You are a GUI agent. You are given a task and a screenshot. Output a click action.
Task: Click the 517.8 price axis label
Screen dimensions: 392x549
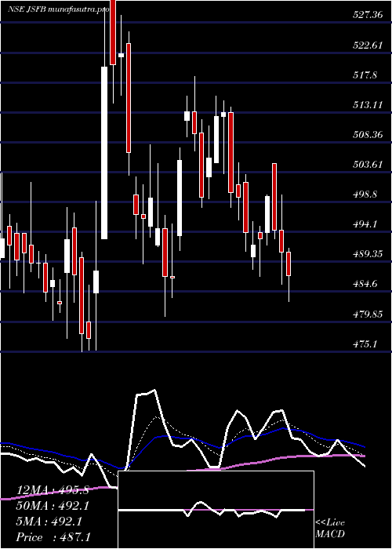tap(365, 75)
